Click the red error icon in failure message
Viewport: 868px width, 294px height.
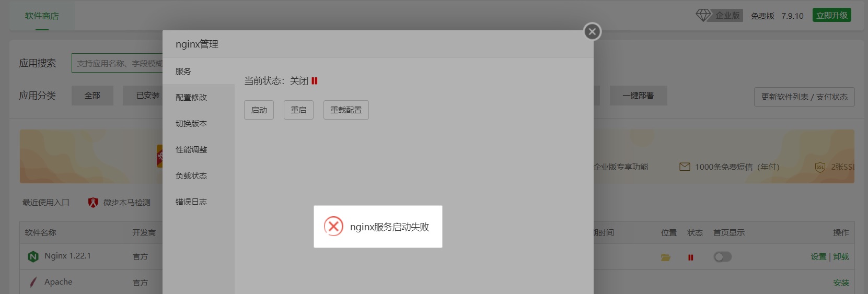333,227
